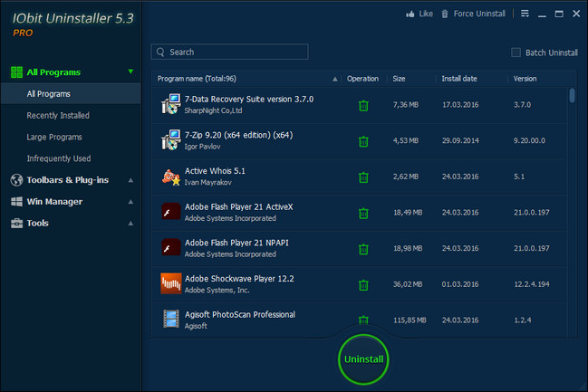The width and height of the screenshot is (588, 392).
Task: Open Win Manager category
Action: (x=54, y=202)
